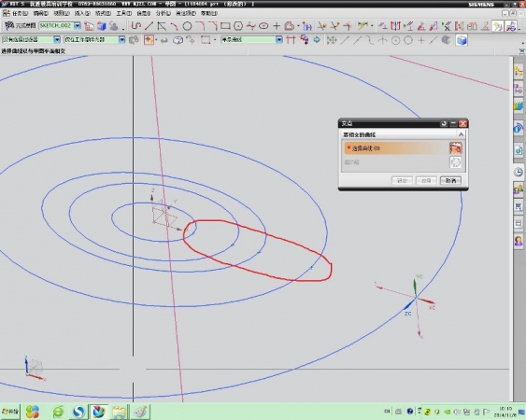Image resolution: width=526 pixels, height=420 pixels.
Task: Open the Internet Explorer taskbar icon
Action: coord(58,412)
